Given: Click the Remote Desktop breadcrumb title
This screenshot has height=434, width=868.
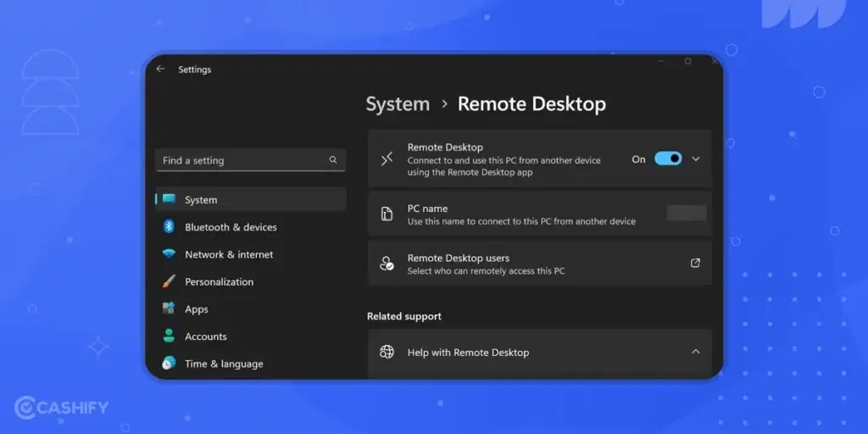Looking at the screenshot, I should coord(531,104).
